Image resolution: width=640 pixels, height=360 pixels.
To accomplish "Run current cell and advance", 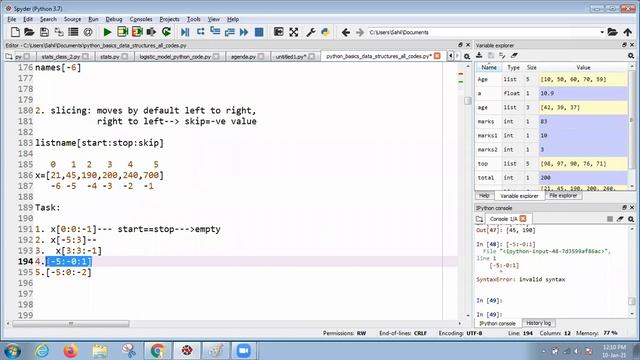I will pyautogui.click(x=137, y=32).
